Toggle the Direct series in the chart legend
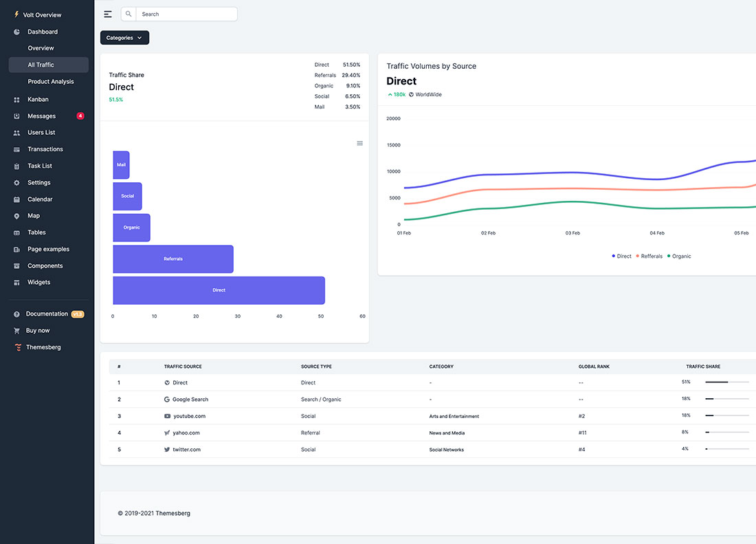Viewport: 756px width, 544px height. click(x=621, y=256)
